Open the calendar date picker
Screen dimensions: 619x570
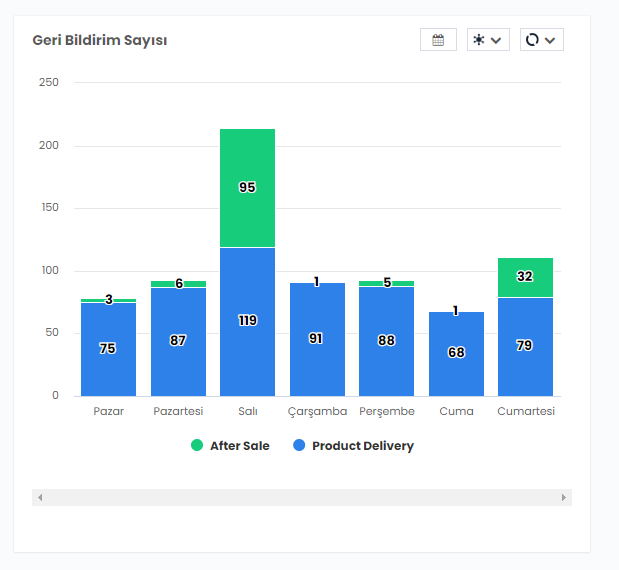(438, 40)
